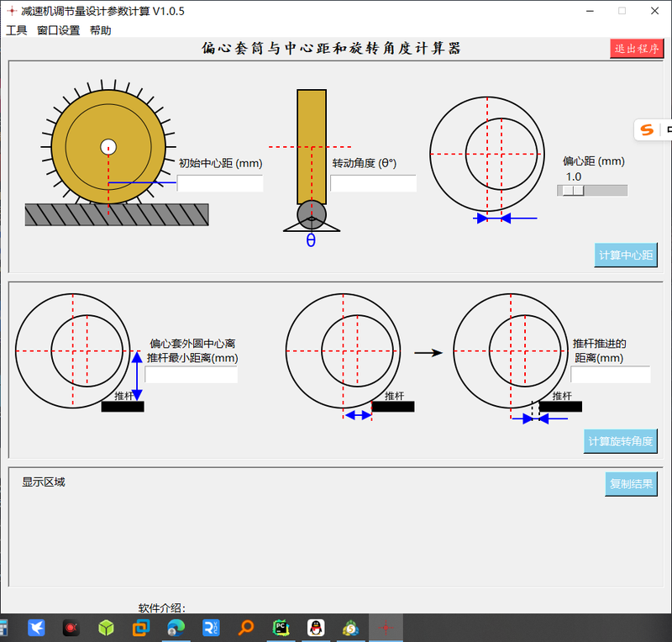This screenshot has width=672, height=642.
Task: Open QQ penguin icon in taskbar
Action: (x=316, y=628)
